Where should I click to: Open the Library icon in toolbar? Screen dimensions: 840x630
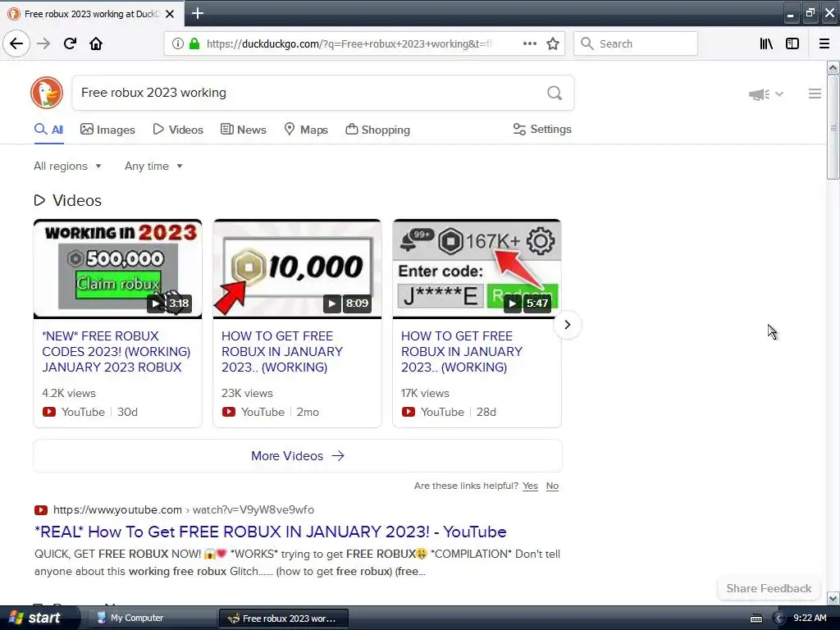pyautogui.click(x=766, y=43)
